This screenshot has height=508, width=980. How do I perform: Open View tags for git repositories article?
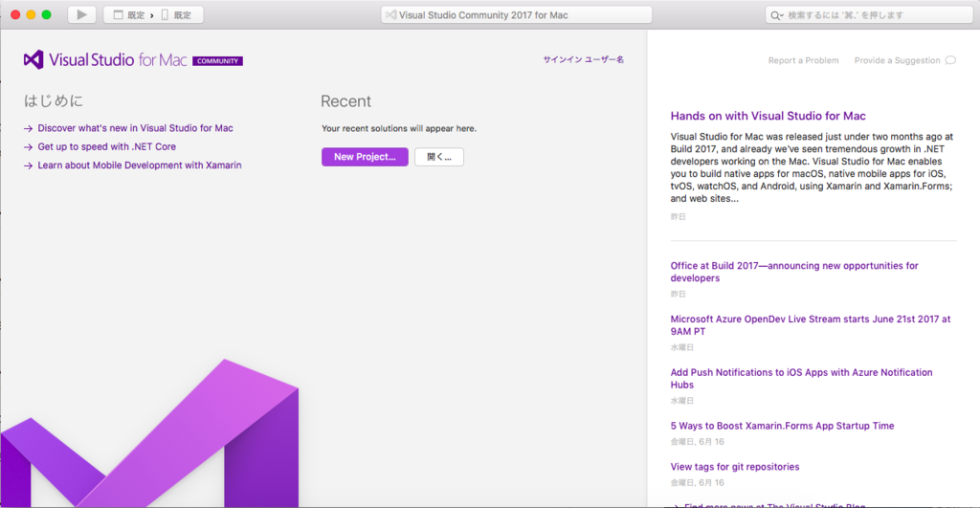(735, 467)
